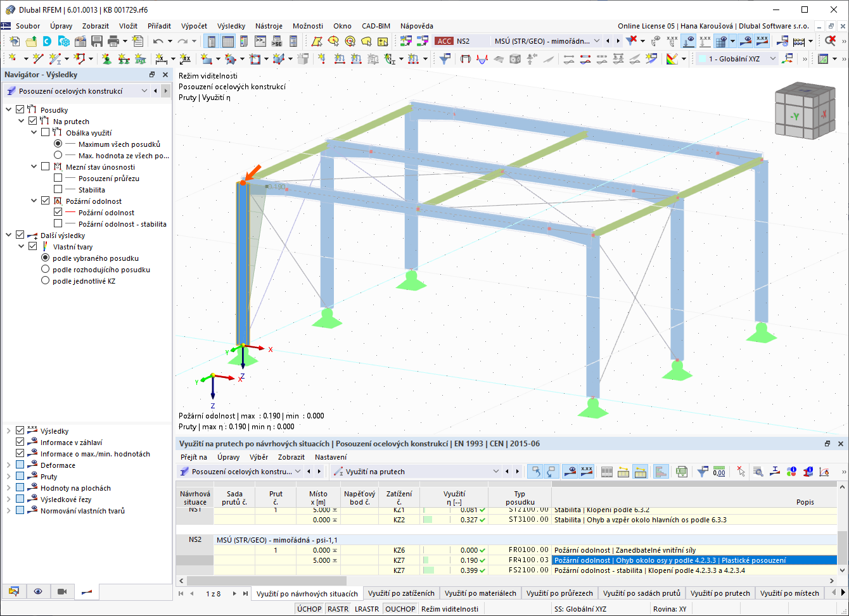Enable Požární odolnost - stabilita checkbox
Viewport: 849px width, 616px height.
click(x=58, y=223)
